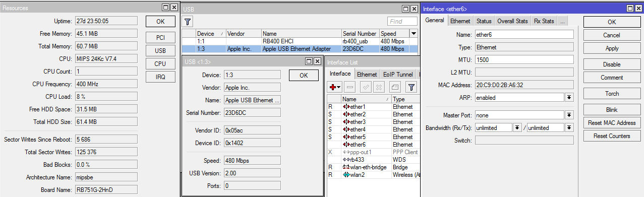Click the ether4 interface icon

point(346,129)
